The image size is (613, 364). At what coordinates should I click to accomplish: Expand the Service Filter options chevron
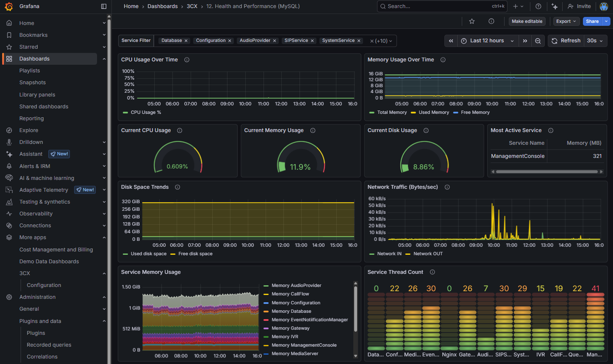pyautogui.click(x=391, y=41)
